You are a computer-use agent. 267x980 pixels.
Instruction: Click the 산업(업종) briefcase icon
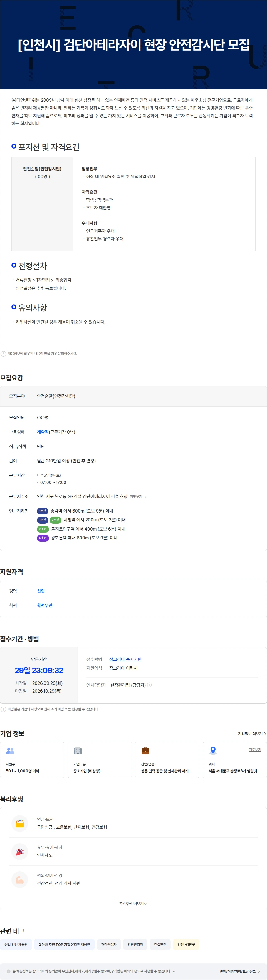[145, 751]
